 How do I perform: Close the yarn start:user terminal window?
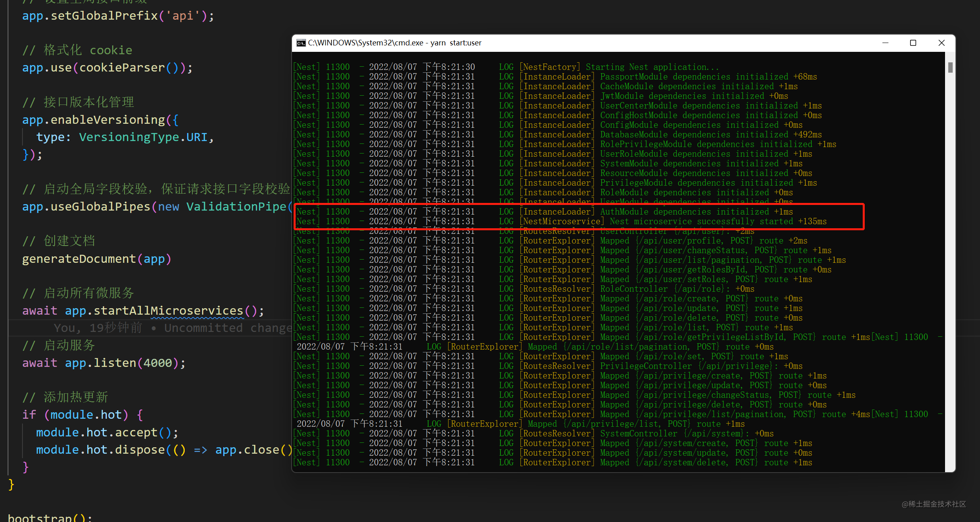click(x=941, y=43)
